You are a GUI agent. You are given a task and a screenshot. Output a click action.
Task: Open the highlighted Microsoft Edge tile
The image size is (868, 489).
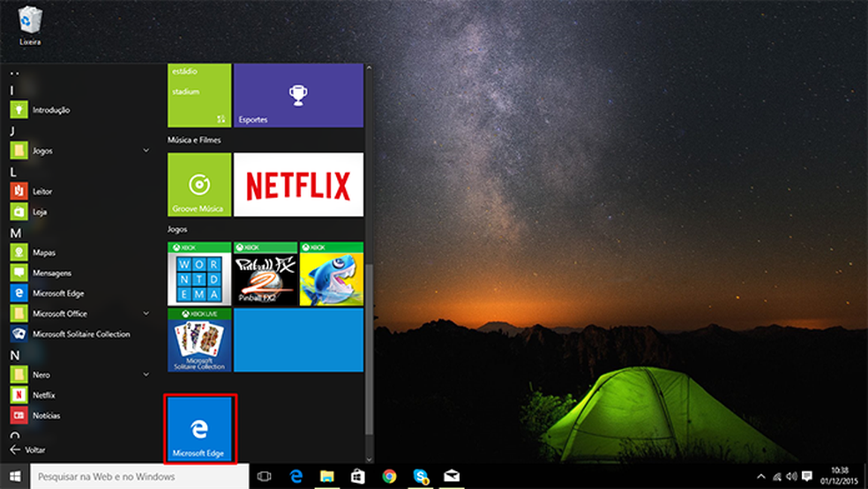pyautogui.click(x=200, y=429)
